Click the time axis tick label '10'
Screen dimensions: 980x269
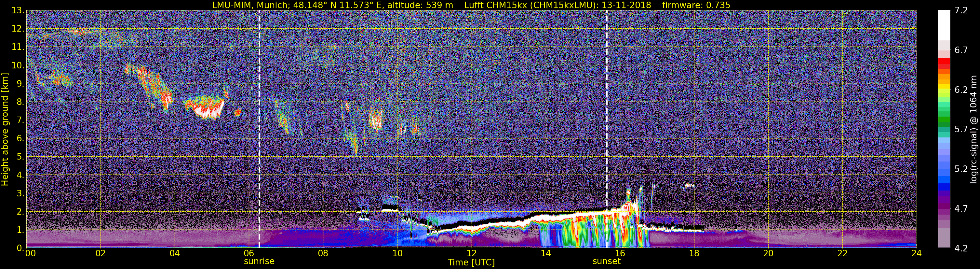[397, 253]
